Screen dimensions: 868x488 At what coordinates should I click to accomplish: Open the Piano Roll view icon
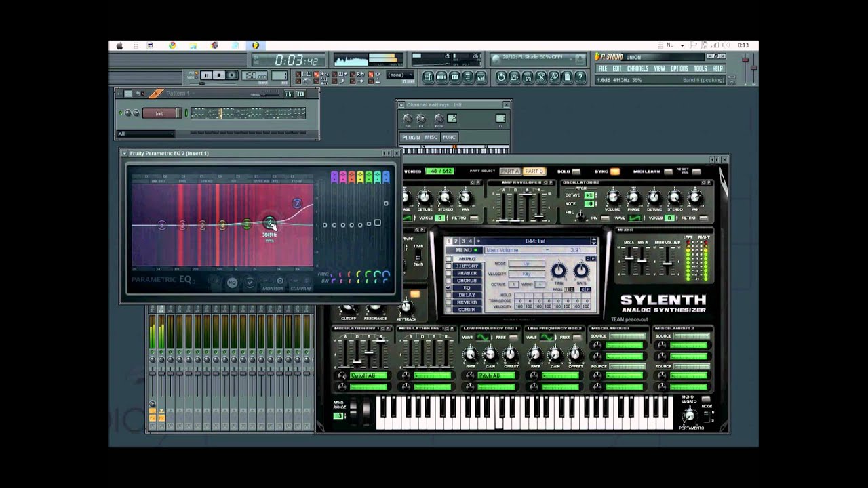pos(455,77)
